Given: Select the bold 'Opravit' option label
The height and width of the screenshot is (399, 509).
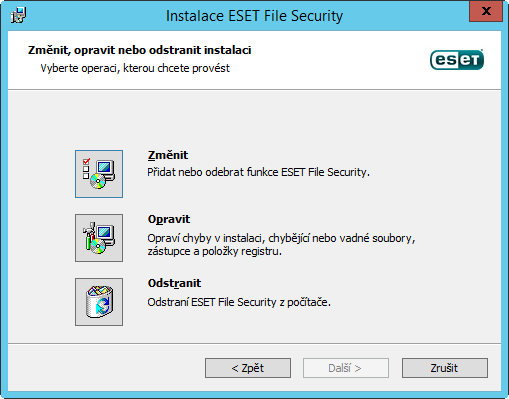Looking at the screenshot, I should (x=169, y=219).
